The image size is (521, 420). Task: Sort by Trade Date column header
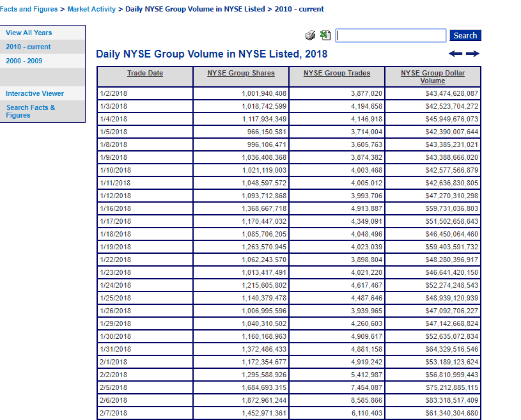(145, 73)
